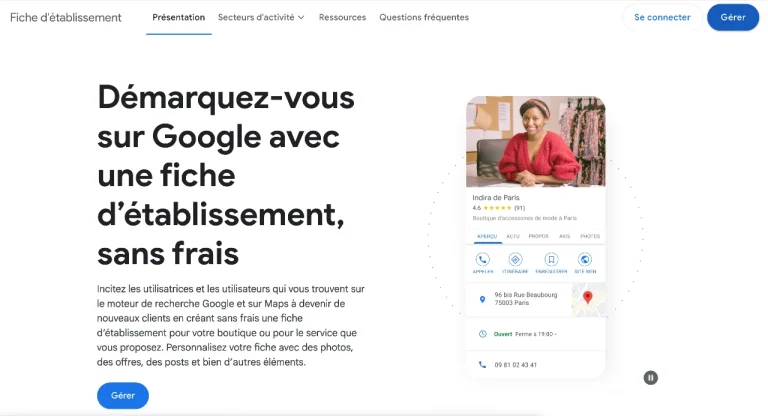This screenshot has height=416, width=768.
Task: Select the Aperçu tab in the listing
Action: (x=487, y=237)
